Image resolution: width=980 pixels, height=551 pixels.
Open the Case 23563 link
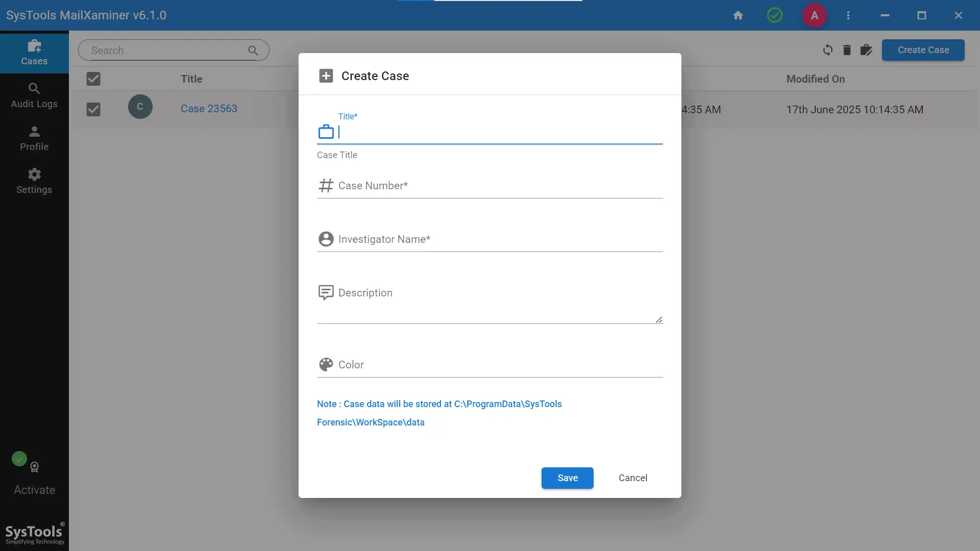coord(209,108)
